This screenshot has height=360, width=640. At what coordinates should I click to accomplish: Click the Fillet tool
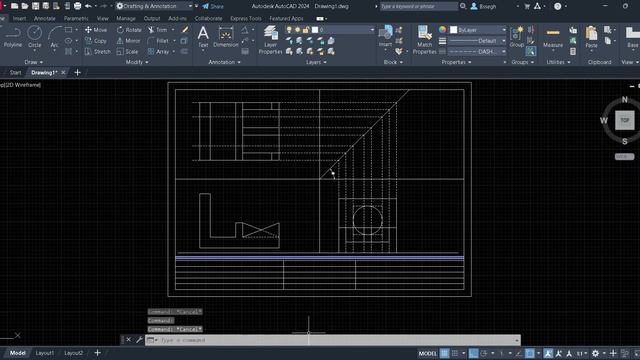coord(158,41)
